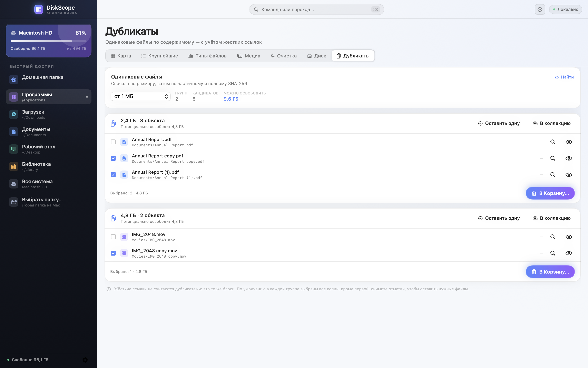Screen dimensions: 588x368
Task: Click the sidebar bottom gear icon
Action: pyautogui.click(x=85, y=360)
